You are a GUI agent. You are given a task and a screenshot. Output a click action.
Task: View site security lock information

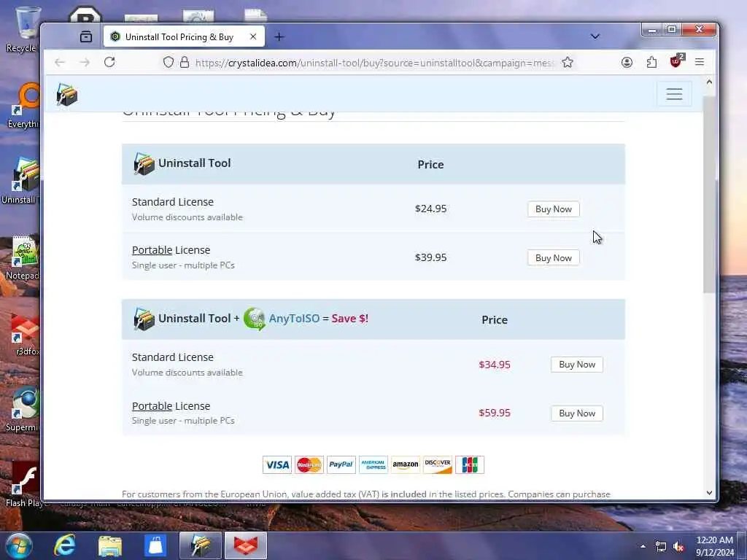(x=185, y=63)
